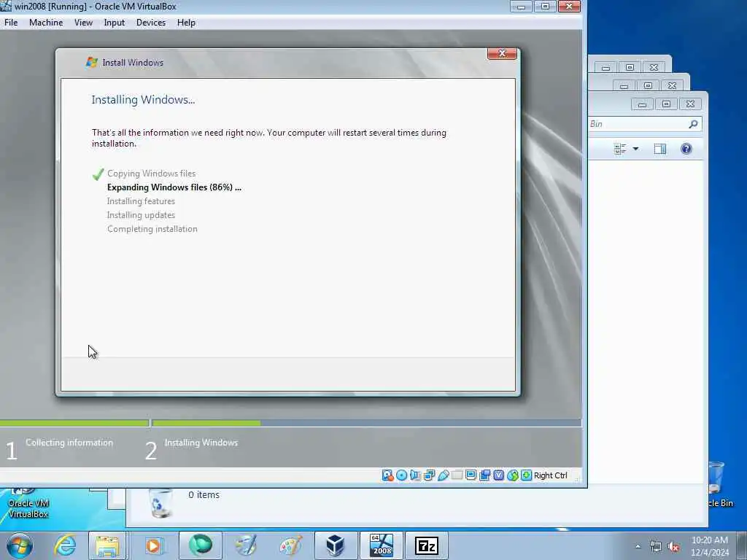Click the Collecting information progress bar

74,423
